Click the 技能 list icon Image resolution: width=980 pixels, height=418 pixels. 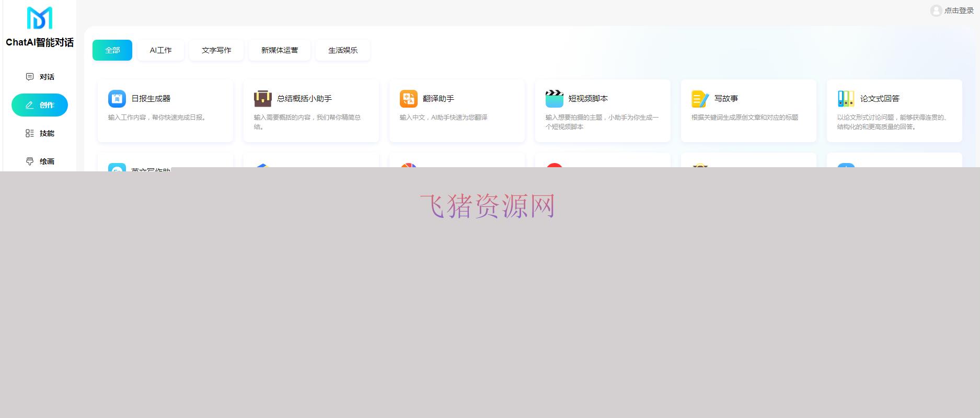tap(30, 133)
